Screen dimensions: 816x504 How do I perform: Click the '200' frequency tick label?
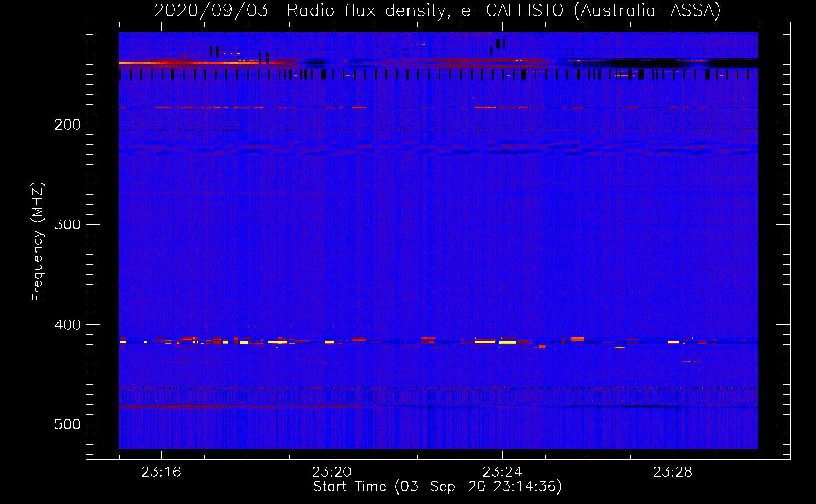[68, 124]
